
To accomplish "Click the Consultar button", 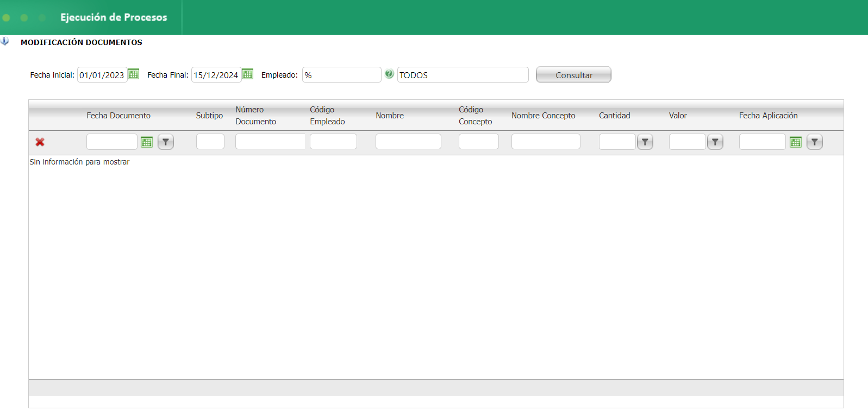I will point(573,75).
